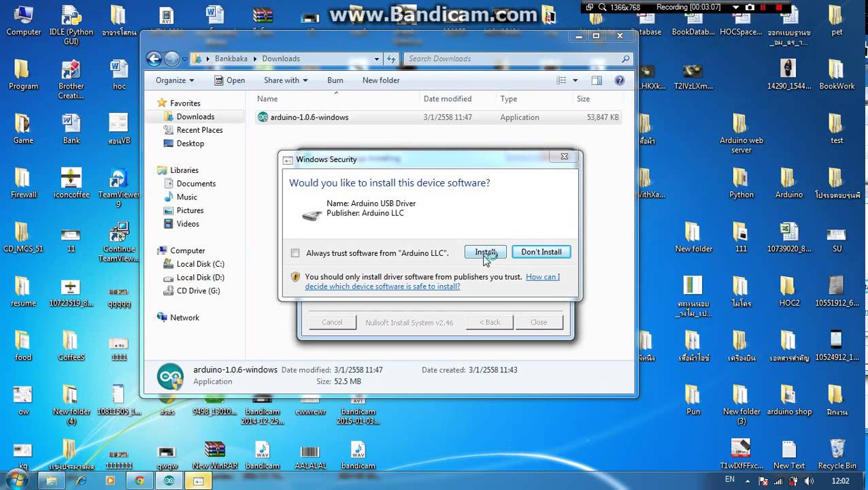Click Open in the Explorer toolbar
868x490 pixels.
coord(229,80)
